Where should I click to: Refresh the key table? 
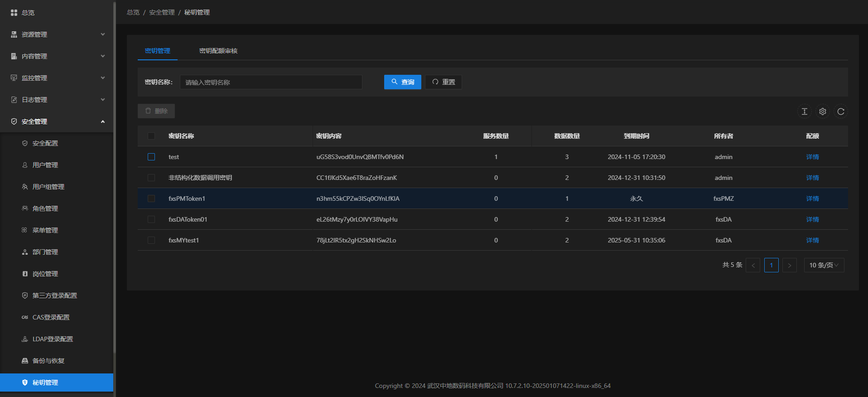[x=841, y=111]
